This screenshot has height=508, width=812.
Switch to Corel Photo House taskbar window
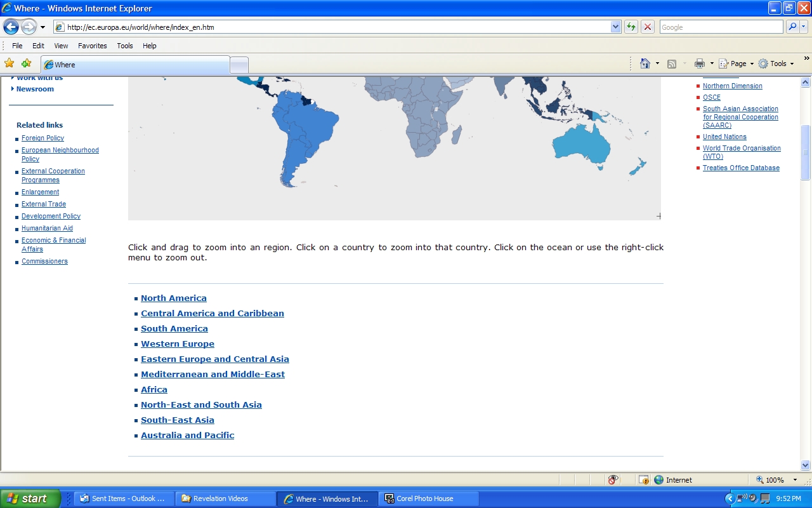[x=429, y=498]
